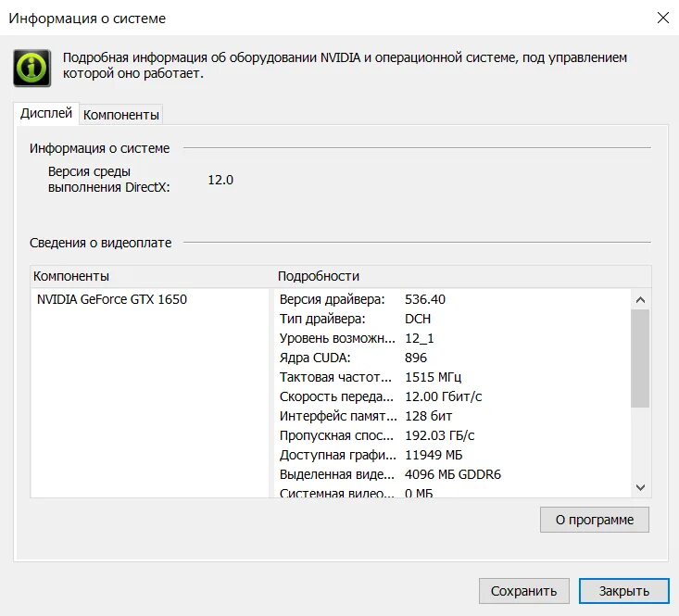This screenshot has height=616, width=679.
Task: Click the green NVIDIA info icon
Action: point(32,68)
